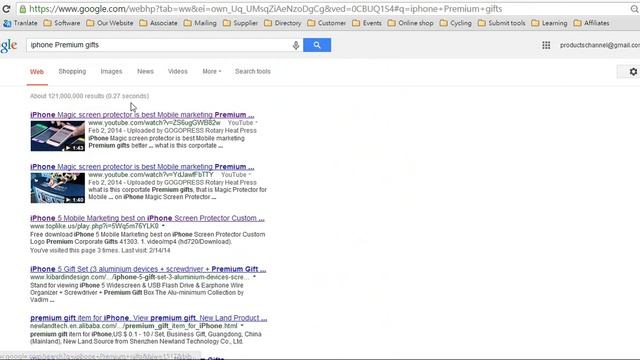The width and height of the screenshot is (640, 360).
Task: Open the Cycling bookmark folder
Action: pyautogui.click(x=456, y=23)
